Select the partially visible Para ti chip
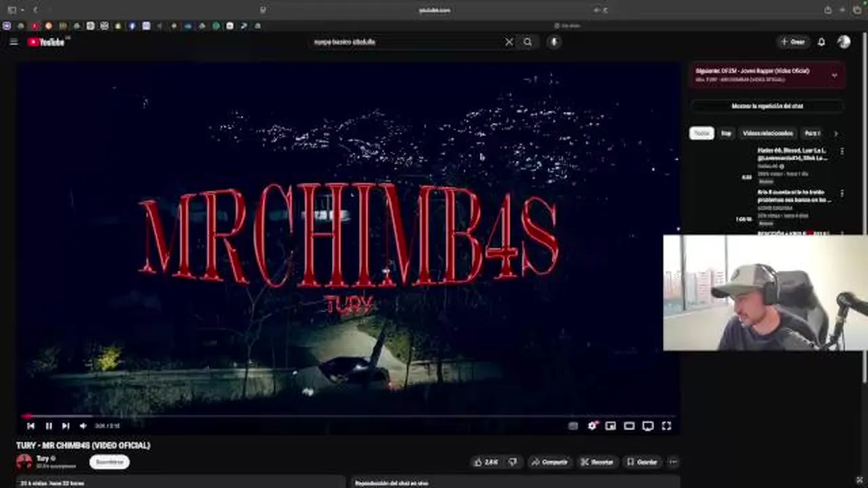The image size is (868, 488). point(812,134)
